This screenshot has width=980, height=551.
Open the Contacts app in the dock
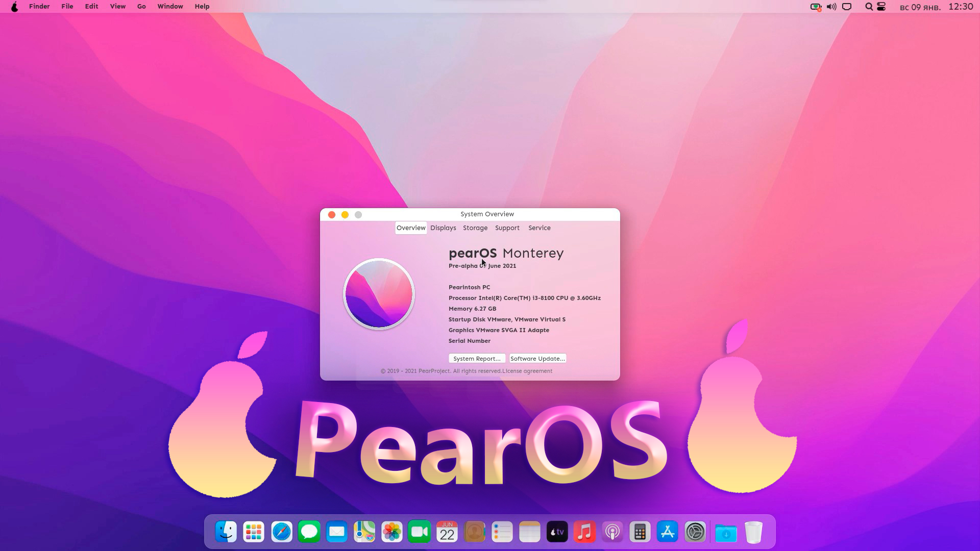pos(474,532)
